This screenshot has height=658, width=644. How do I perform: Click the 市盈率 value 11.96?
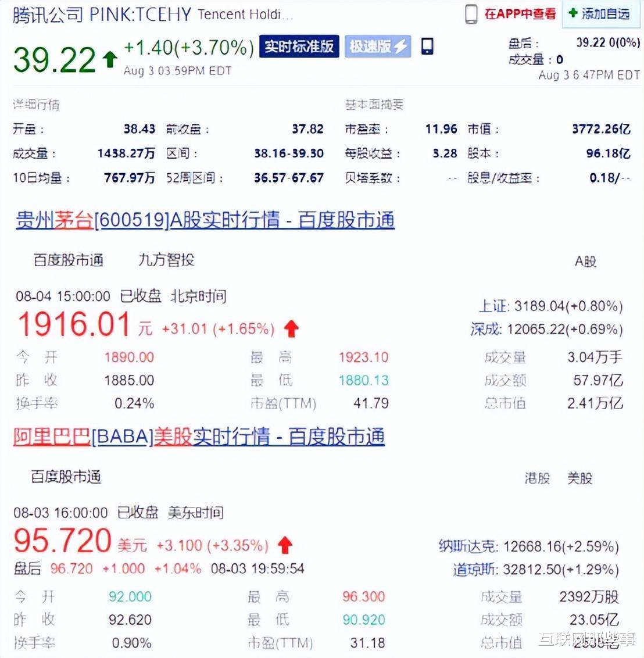(441, 129)
